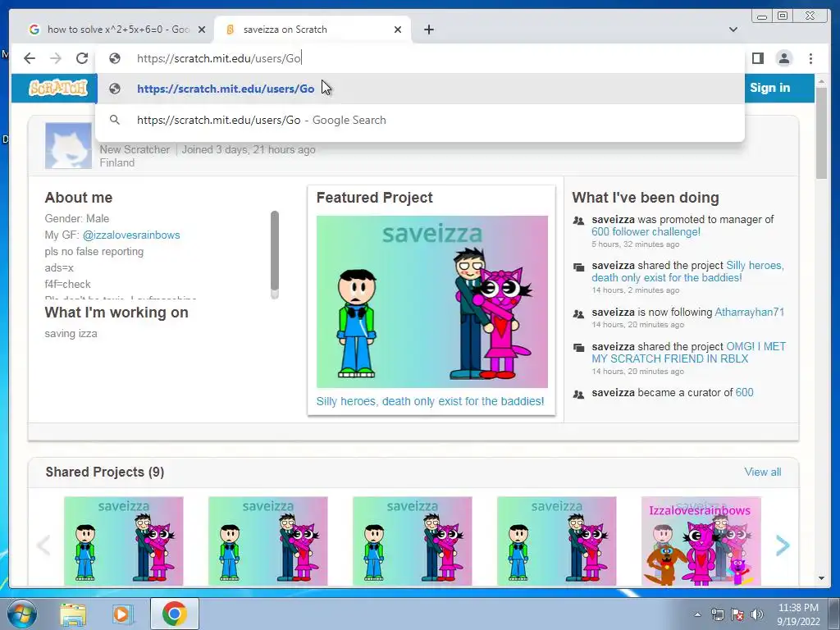Open the Chrome three-dot menu
Viewport: 840px width, 630px height.
click(x=810, y=58)
